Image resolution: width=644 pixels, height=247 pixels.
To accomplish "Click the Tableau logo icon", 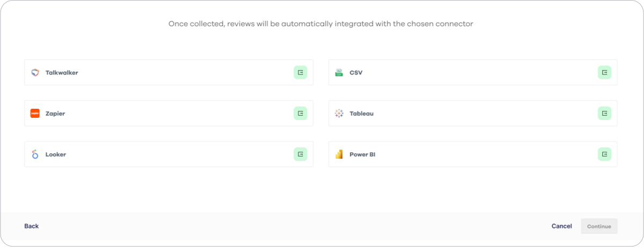I will pyautogui.click(x=339, y=114).
